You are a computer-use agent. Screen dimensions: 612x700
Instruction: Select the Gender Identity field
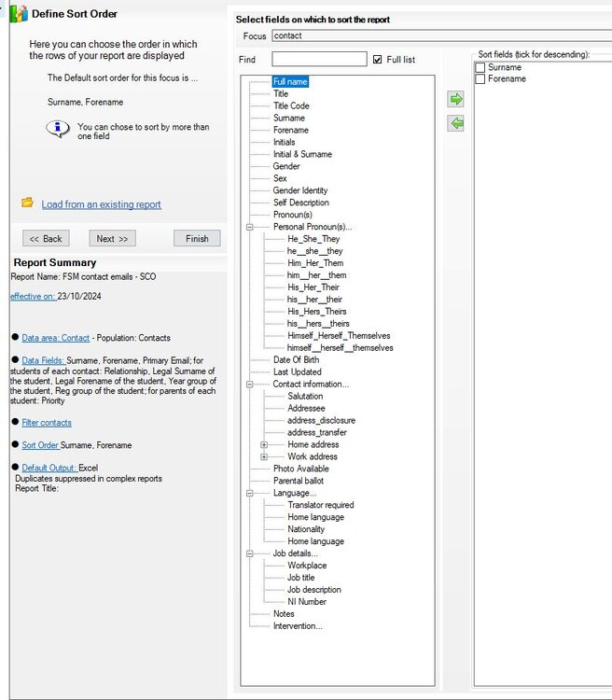pos(300,190)
